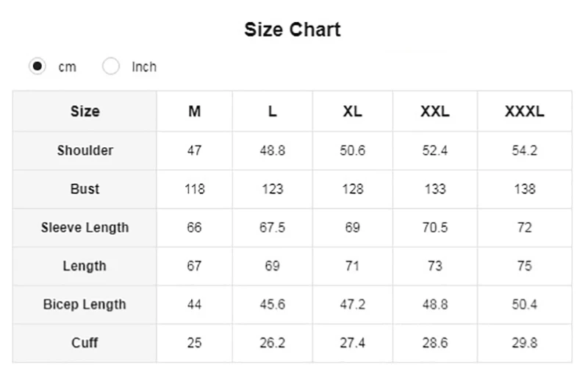The image size is (588, 373).
Task: Click the cm unit label
Action: pyautogui.click(x=67, y=67)
